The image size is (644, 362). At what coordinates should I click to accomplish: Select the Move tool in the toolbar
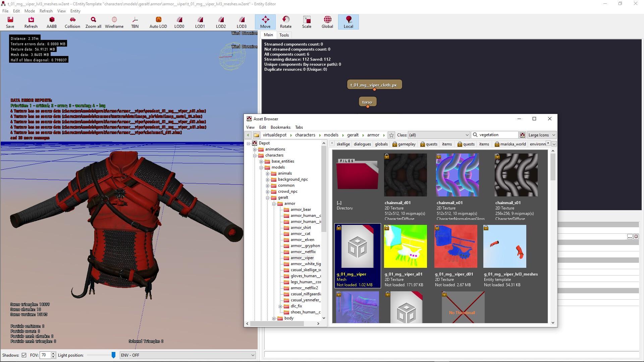(265, 22)
